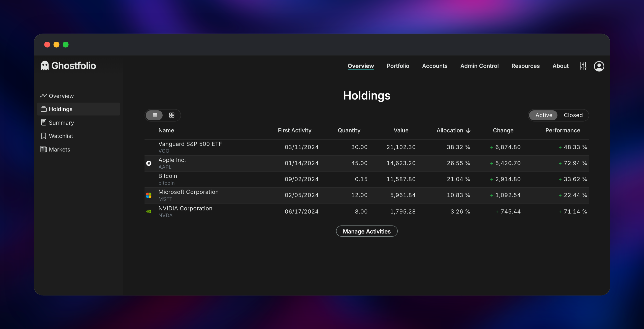
Task: Open the settings sliders icon in header
Action: click(583, 66)
